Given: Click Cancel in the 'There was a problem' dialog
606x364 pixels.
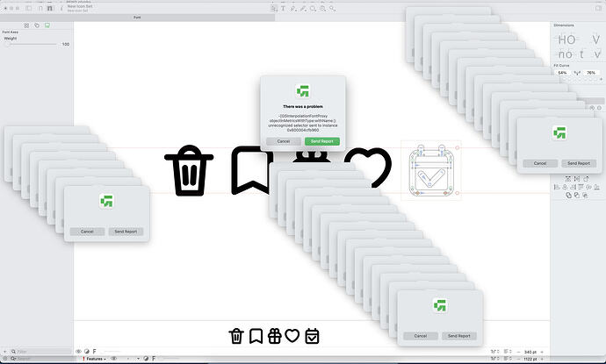Looking at the screenshot, I should (x=284, y=141).
